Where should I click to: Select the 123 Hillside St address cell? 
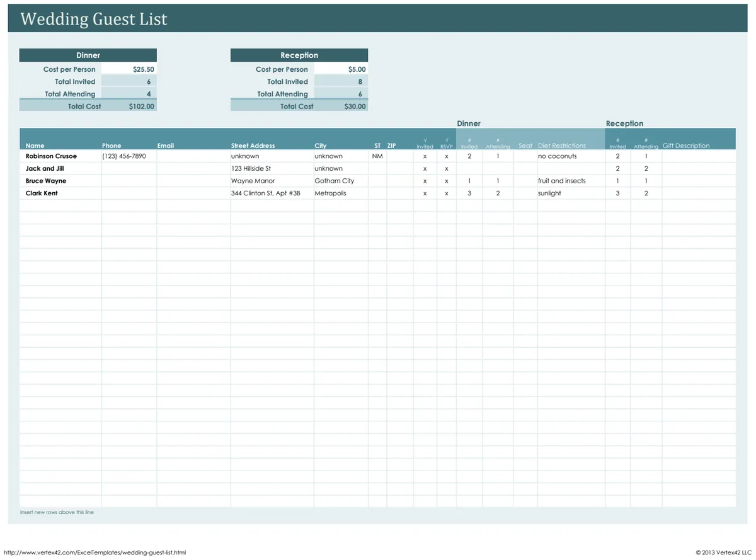[272, 169]
